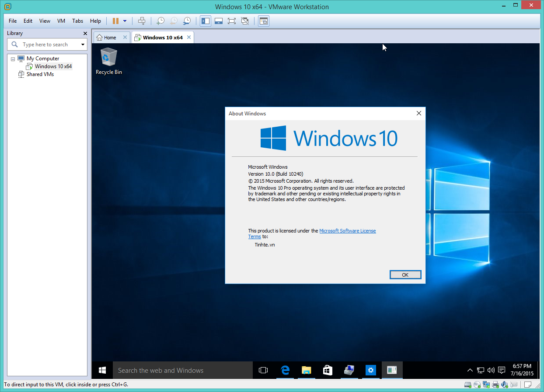The width and height of the screenshot is (544, 392).
Task: Open the message log note icon
Action: tap(528, 385)
